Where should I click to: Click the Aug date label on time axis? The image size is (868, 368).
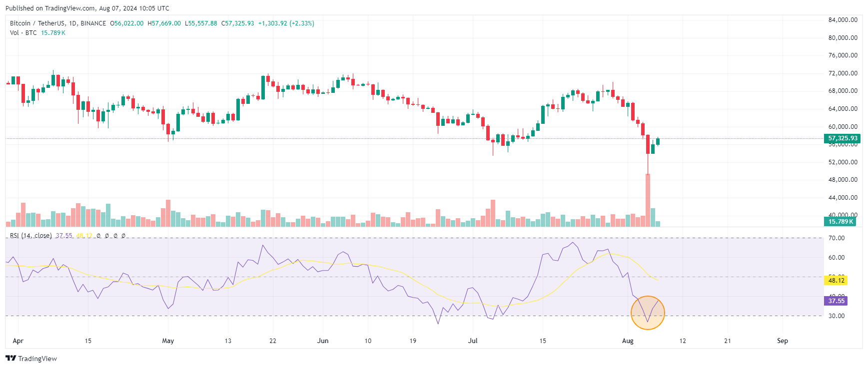tap(628, 341)
